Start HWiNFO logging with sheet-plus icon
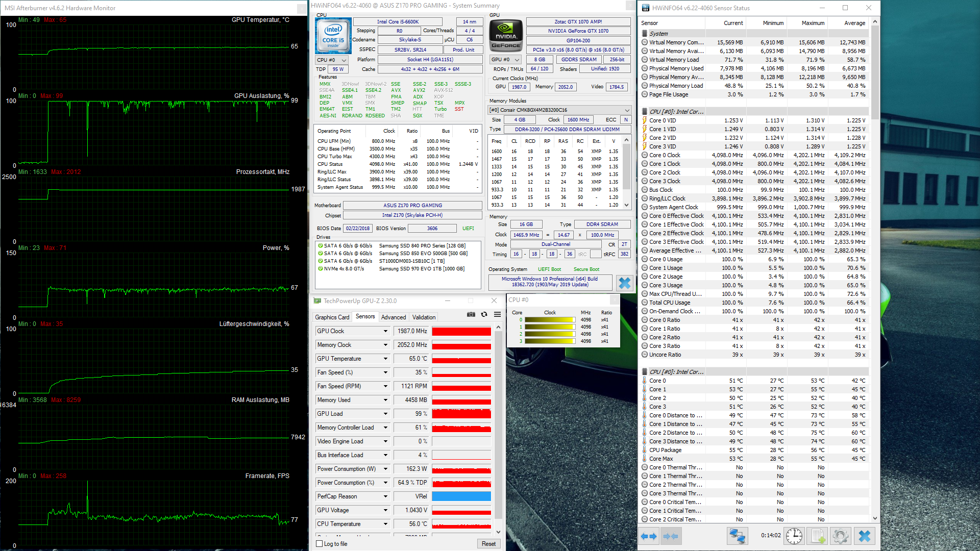The width and height of the screenshot is (980, 551). pos(818,536)
